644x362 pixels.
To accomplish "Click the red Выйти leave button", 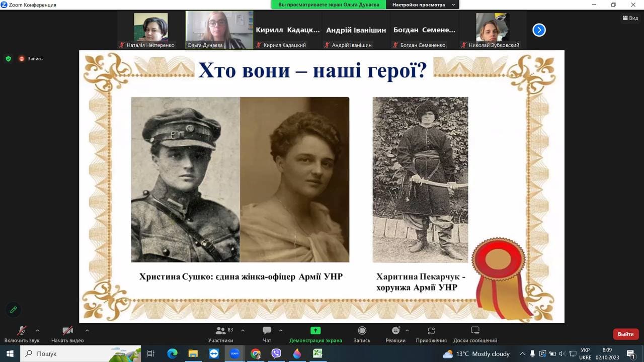I will [x=626, y=334].
